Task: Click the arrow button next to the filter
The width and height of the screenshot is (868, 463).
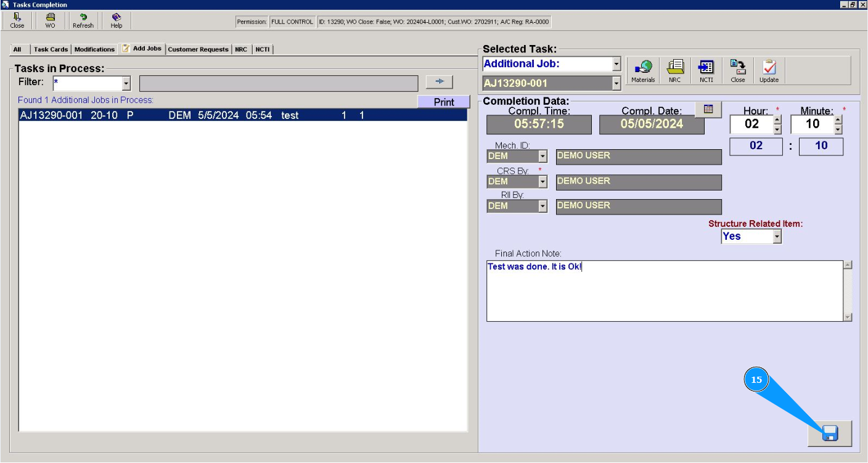Action: pos(440,82)
